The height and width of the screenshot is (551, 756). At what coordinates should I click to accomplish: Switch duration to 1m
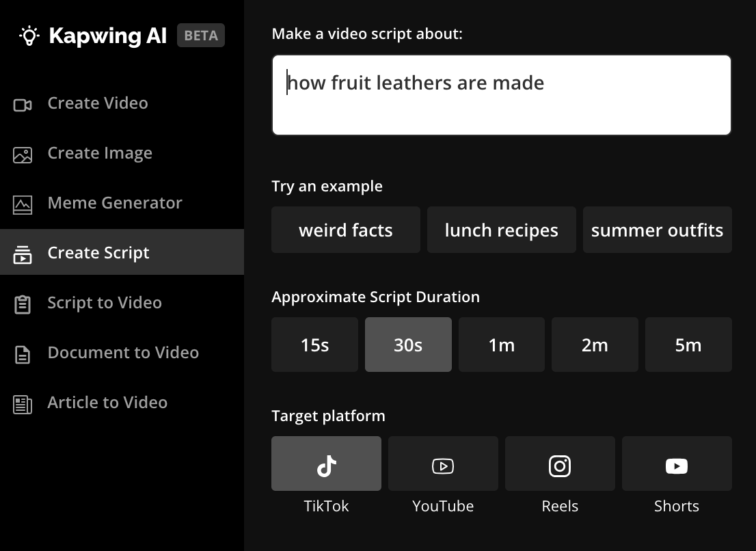pyautogui.click(x=502, y=345)
